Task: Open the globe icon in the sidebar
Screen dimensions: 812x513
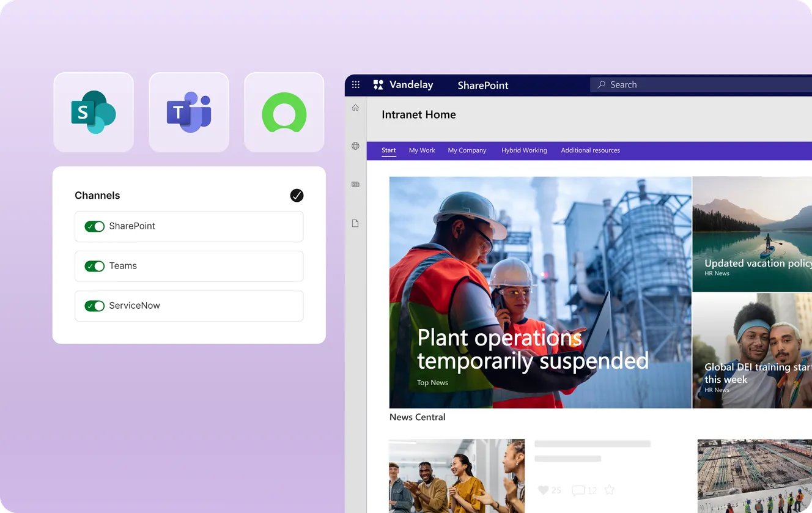Action: 355,146
